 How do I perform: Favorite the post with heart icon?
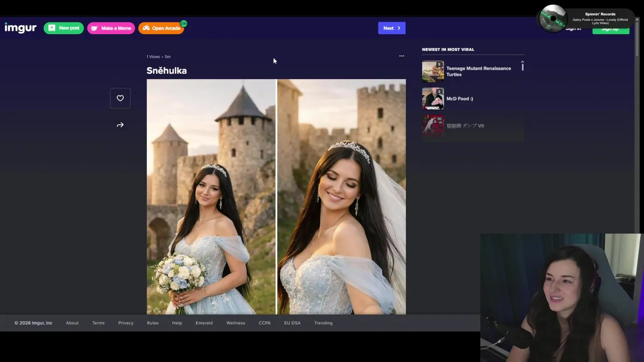(x=120, y=99)
